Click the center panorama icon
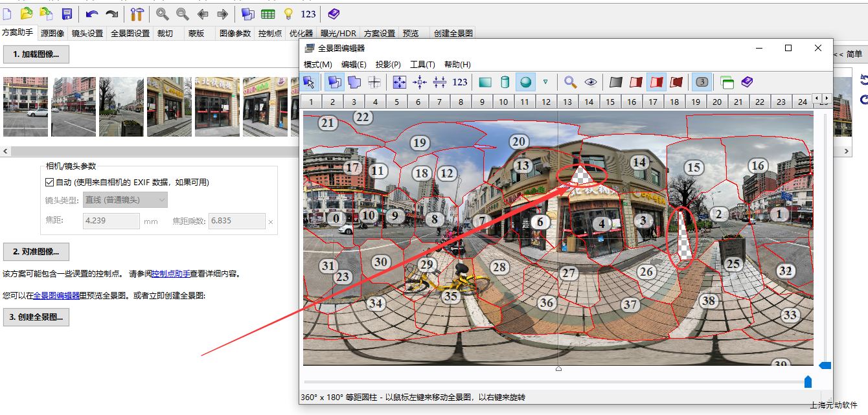 point(420,82)
